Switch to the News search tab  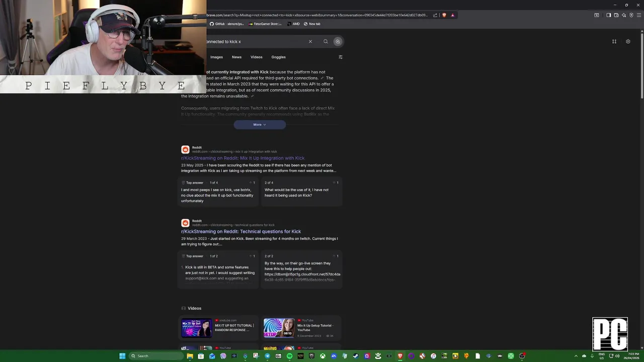point(236,57)
